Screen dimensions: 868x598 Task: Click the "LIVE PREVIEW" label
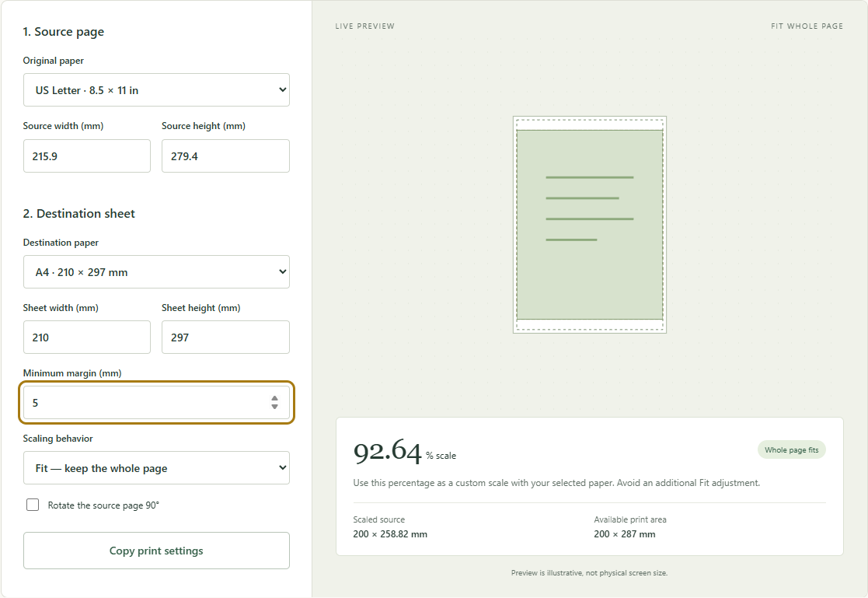coord(364,26)
